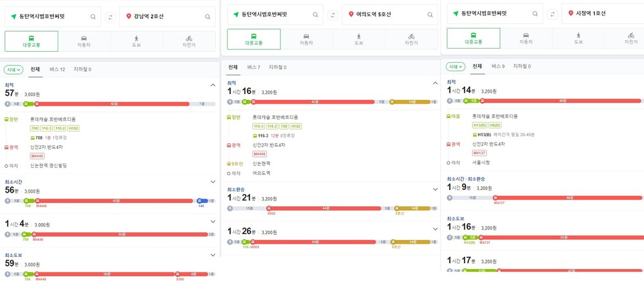Expand the 최소환승 1시간 21분 route

[435, 189]
